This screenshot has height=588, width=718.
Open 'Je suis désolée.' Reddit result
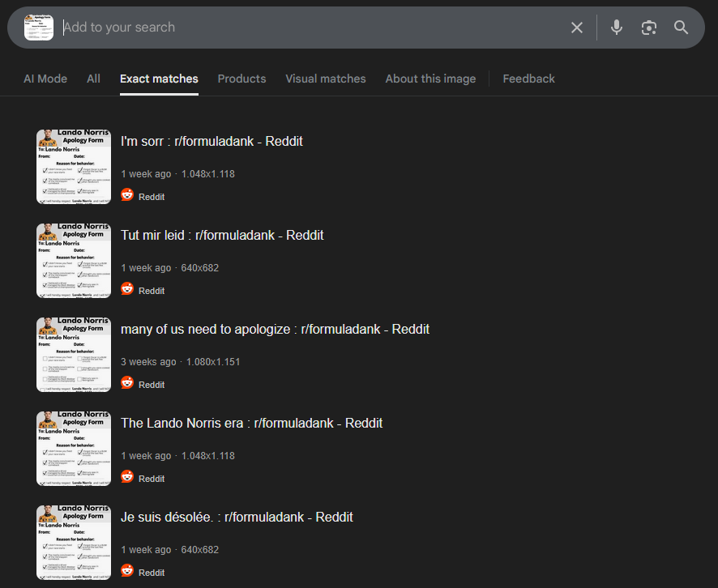237,517
